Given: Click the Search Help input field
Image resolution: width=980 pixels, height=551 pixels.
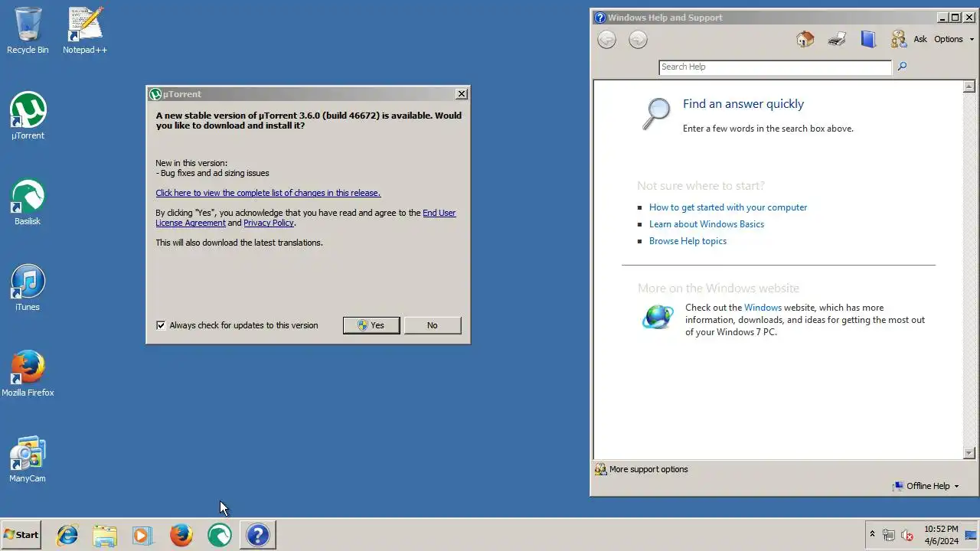Looking at the screenshot, I should [776, 67].
